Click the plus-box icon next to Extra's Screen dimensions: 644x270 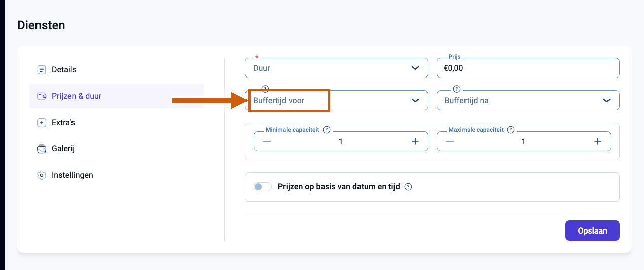[42, 123]
